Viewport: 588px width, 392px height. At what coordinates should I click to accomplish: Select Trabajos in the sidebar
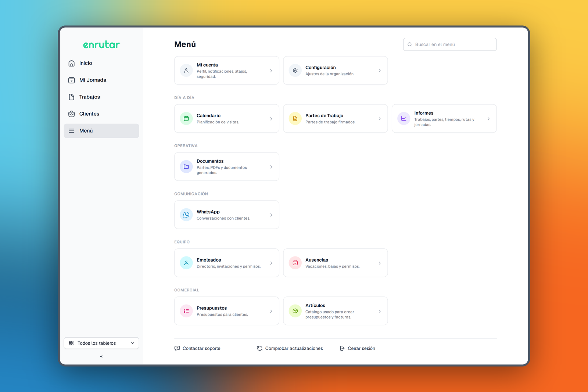pyautogui.click(x=101, y=97)
